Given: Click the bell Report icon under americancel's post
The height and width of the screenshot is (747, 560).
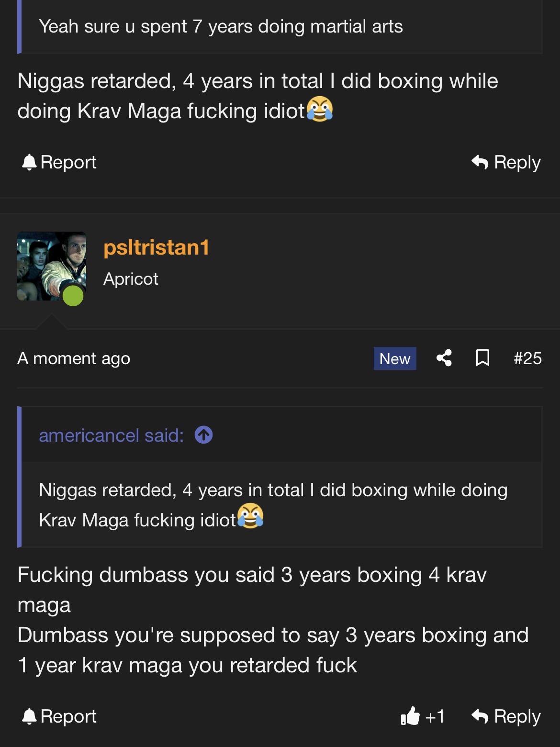Looking at the screenshot, I should (30, 162).
